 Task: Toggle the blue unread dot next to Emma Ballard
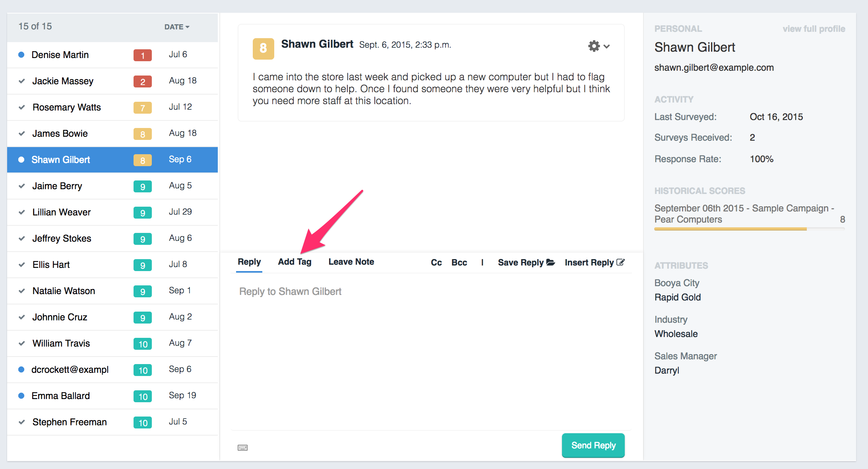pyautogui.click(x=21, y=396)
